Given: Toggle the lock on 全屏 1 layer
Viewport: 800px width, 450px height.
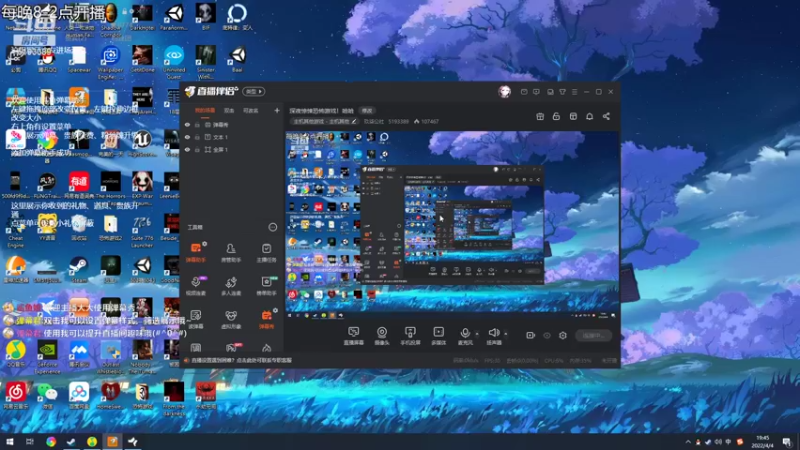Looking at the screenshot, I should pyautogui.click(x=197, y=149).
